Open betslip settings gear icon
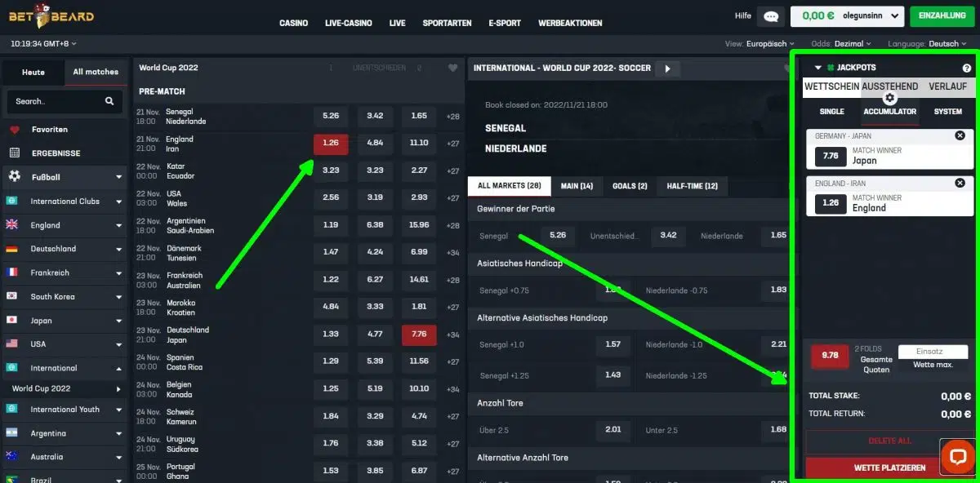The height and width of the screenshot is (483, 980). (889, 98)
